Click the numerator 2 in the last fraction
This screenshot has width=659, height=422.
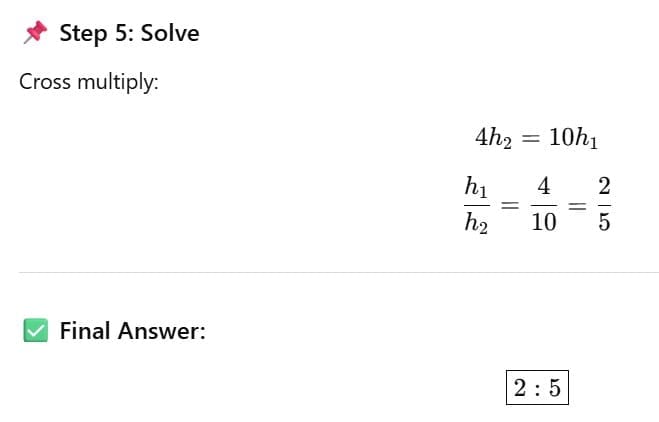click(603, 186)
